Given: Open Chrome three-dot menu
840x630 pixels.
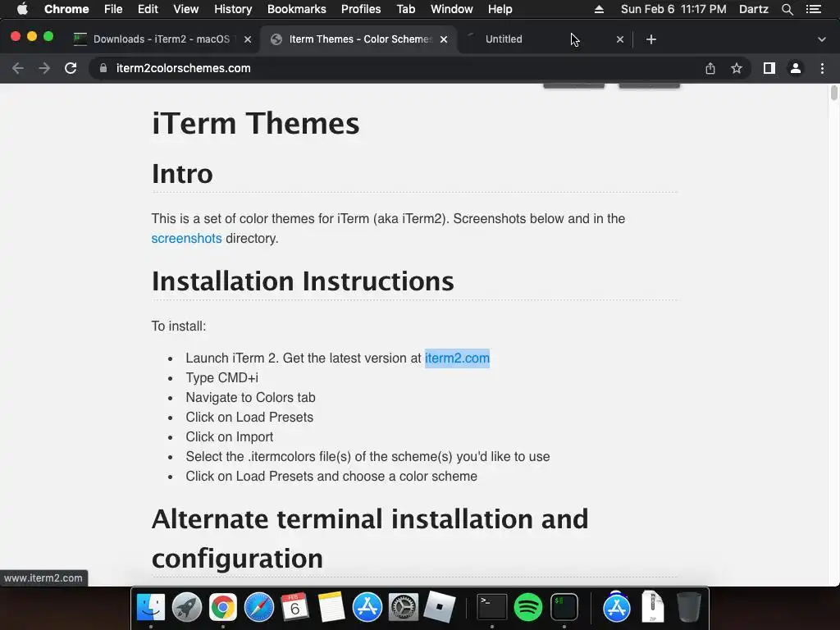Looking at the screenshot, I should tap(822, 68).
